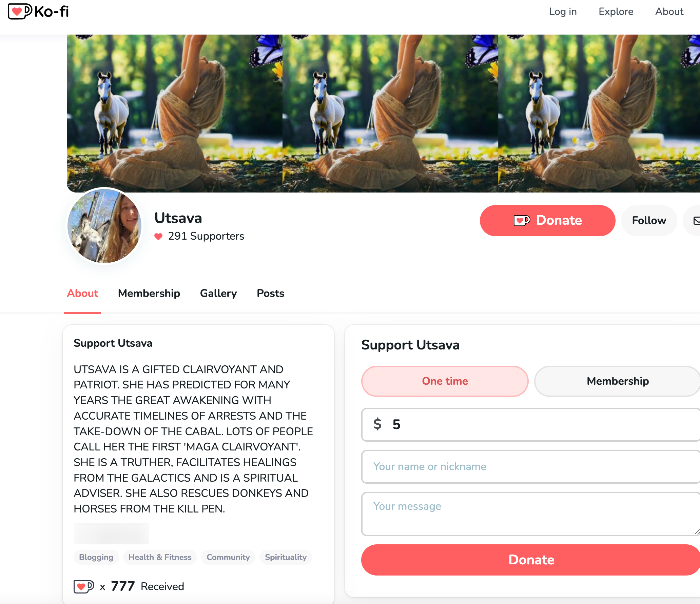
Task: Click the red heart beside 291 Supporters
Action: pos(158,236)
